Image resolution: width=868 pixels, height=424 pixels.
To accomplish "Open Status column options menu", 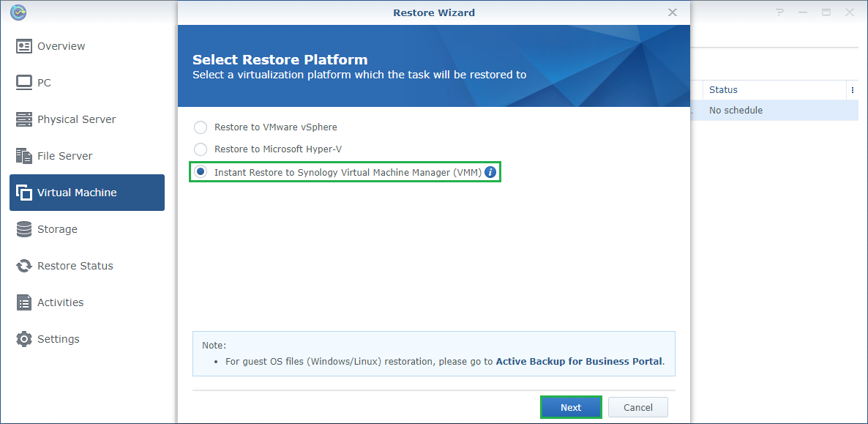I will click(x=852, y=90).
